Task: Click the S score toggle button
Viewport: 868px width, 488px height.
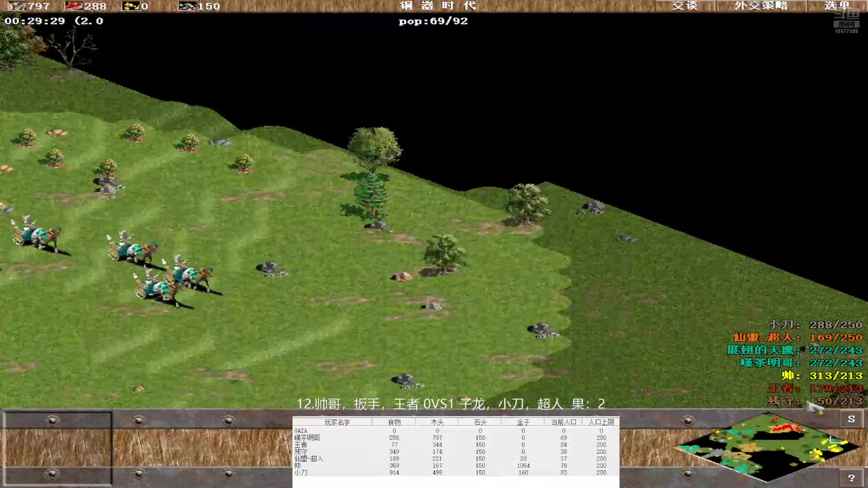Action: pyautogui.click(x=851, y=419)
